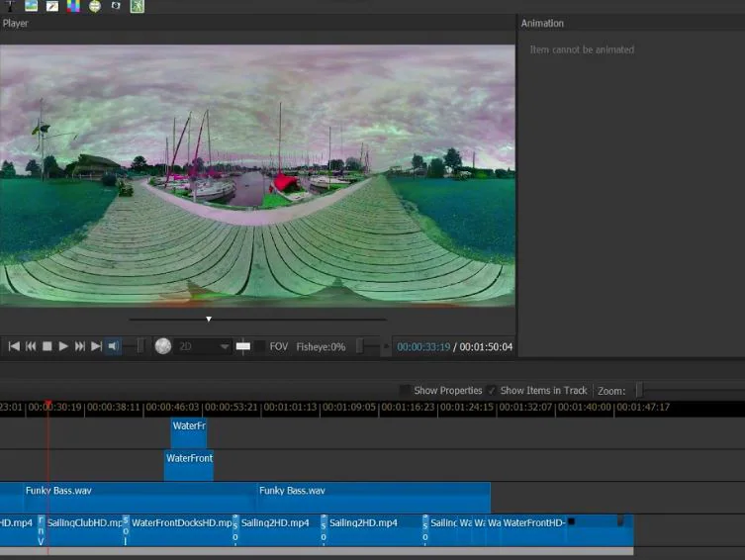Click the video preview image
The image size is (745, 560).
coord(257,175)
